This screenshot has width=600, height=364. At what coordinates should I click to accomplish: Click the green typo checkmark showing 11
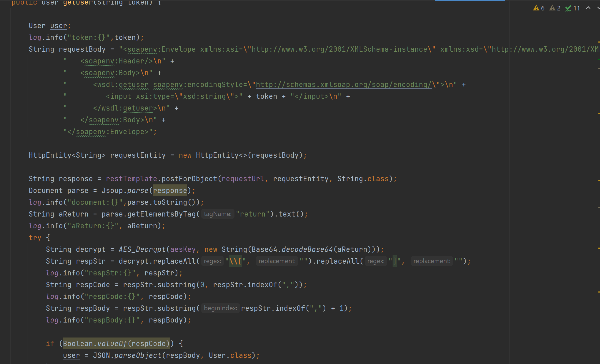click(572, 8)
